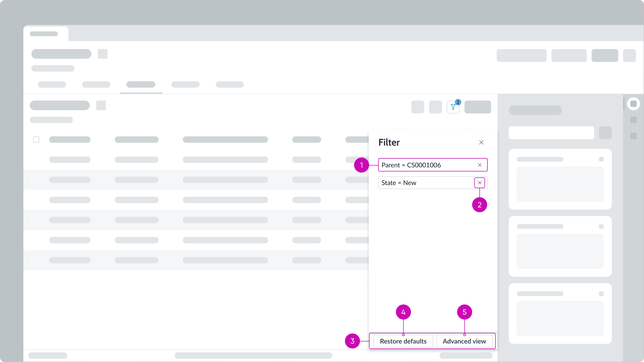The width and height of the screenshot is (644, 362).
Task: Click the annotation marker numbered 5
Action: coord(464,312)
